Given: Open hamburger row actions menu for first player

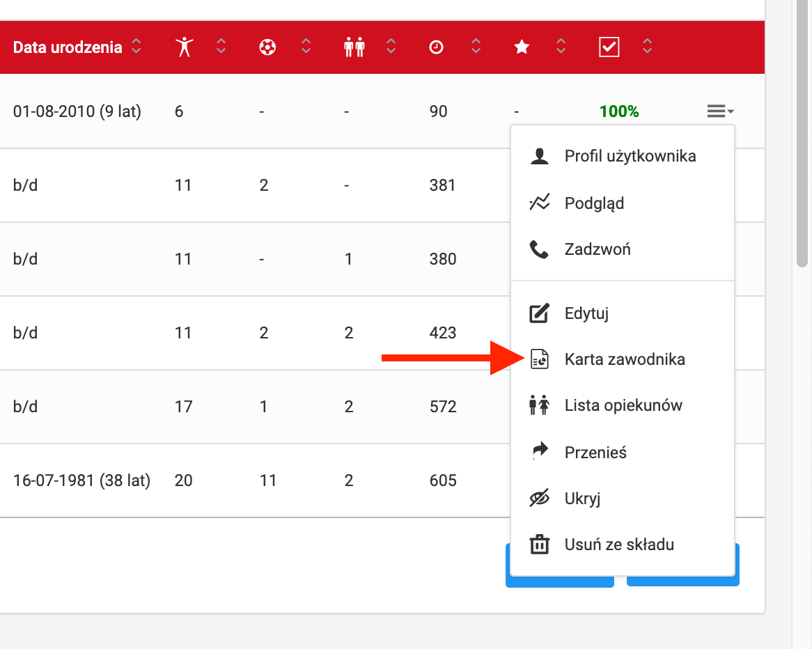Looking at the screenshot, I should (x=719, y=111).
